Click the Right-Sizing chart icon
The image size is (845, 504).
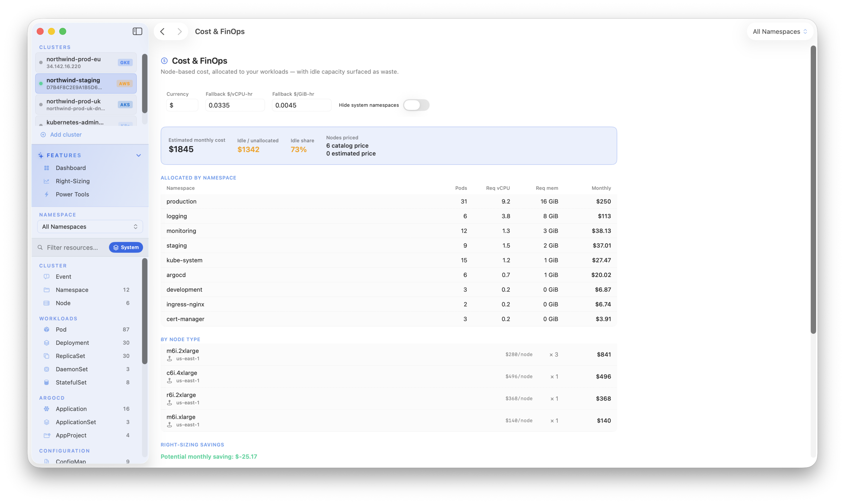(47, 181)
